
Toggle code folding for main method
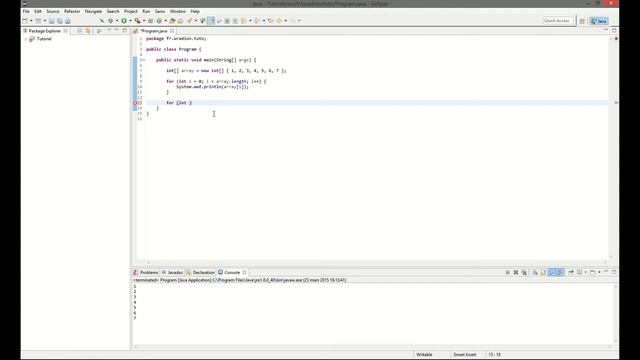[x=144, y=60]
